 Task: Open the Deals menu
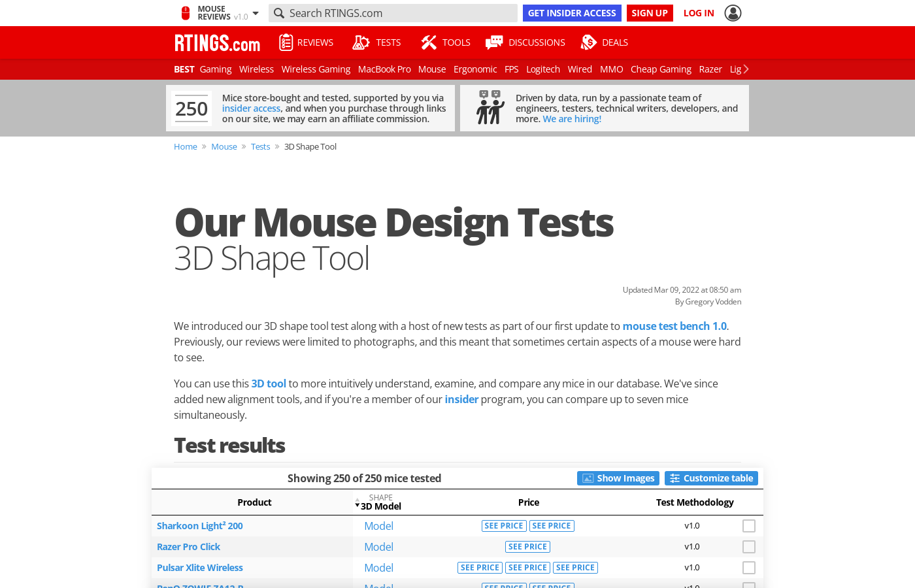615,42
